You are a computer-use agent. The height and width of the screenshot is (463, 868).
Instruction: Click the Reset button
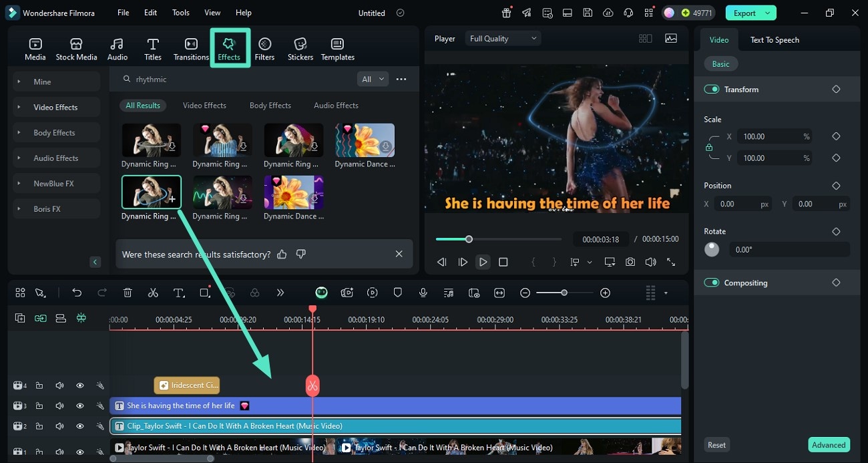716,445
